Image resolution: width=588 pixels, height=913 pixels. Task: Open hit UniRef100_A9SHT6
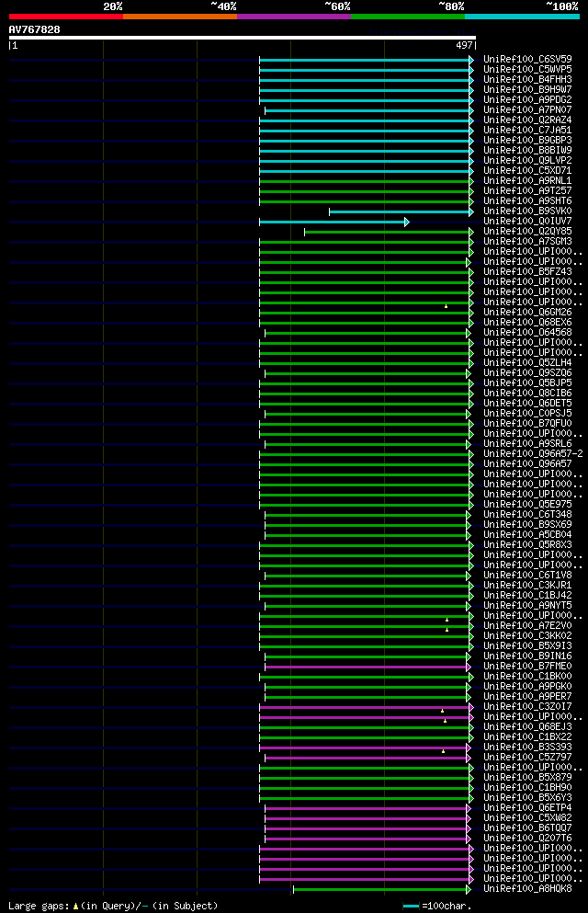click(527, 200)
